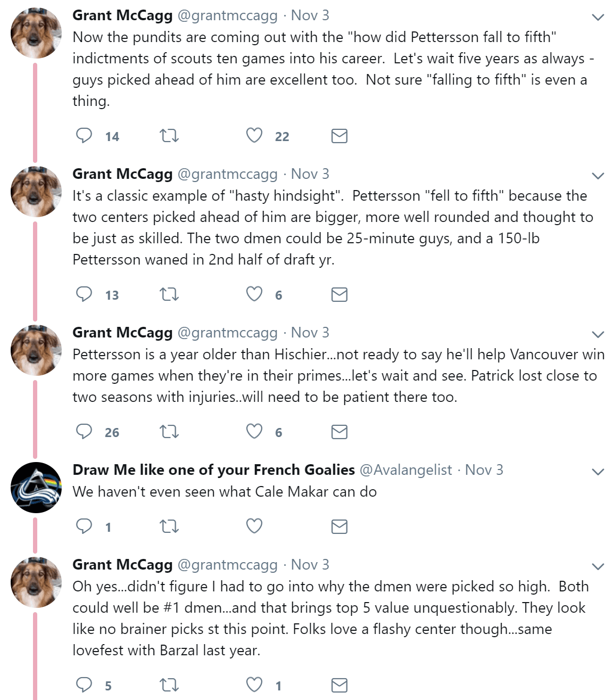
Task: Open the first tweet's options chevron
Action: click(x=598, y=18)
